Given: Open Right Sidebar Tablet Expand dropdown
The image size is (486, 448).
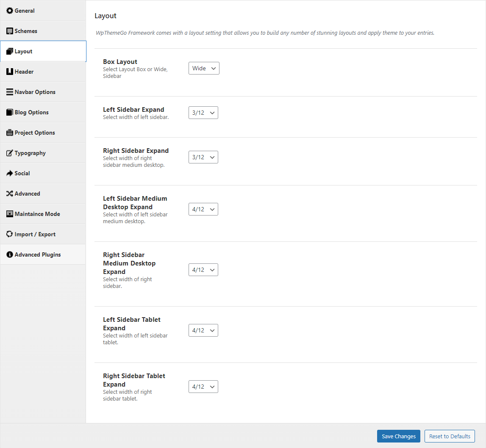Looking at the screenshot, I should click(203, 387).
